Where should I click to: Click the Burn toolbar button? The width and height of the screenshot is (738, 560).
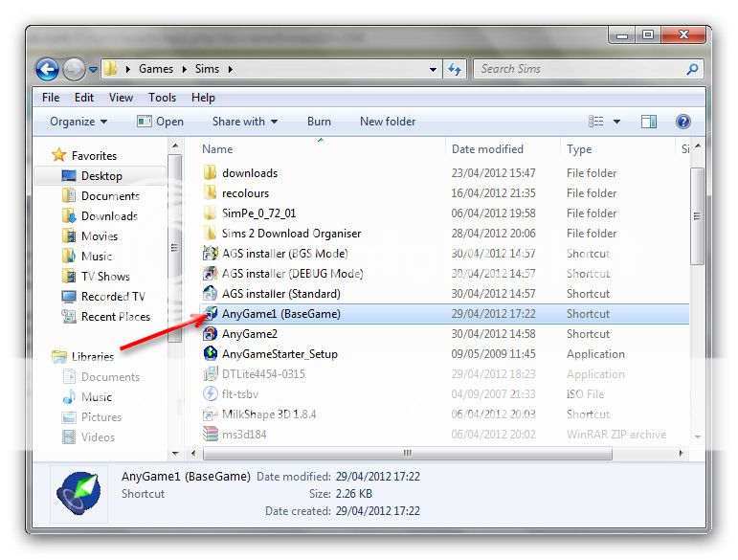click(319, 122)
